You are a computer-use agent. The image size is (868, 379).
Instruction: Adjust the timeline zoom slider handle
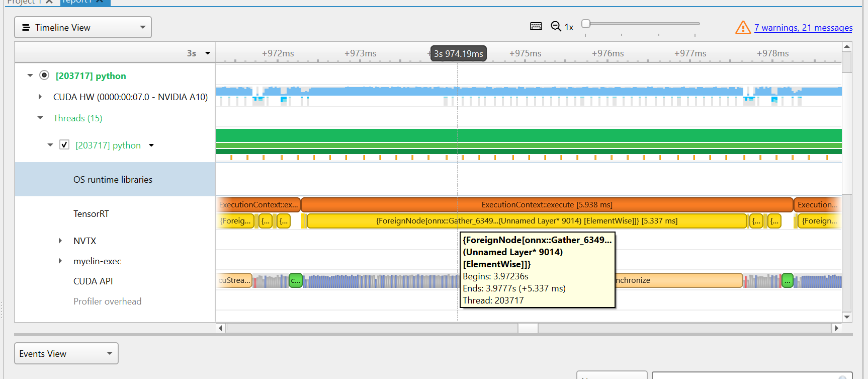click(x=586, y=24)
